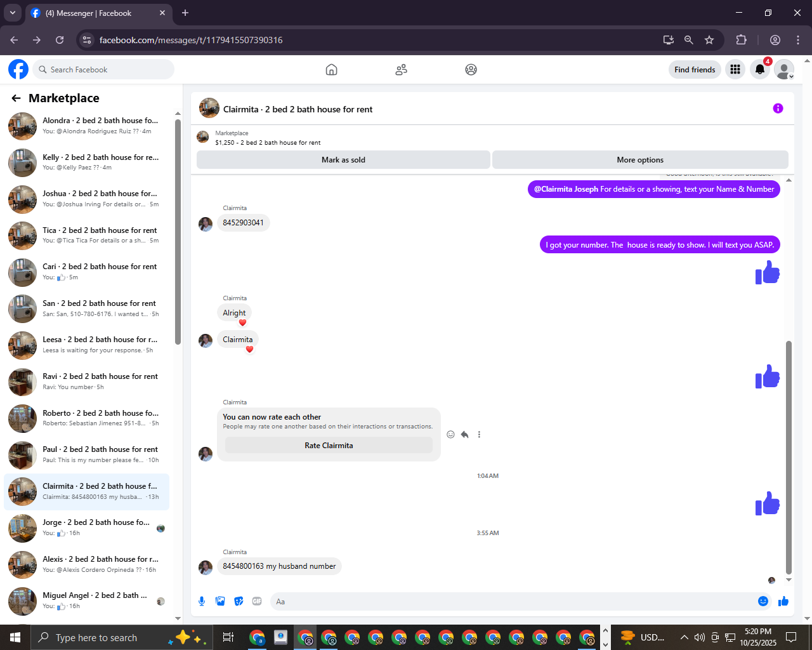
Task: Open Notifications bell icon
Action: 760,69
